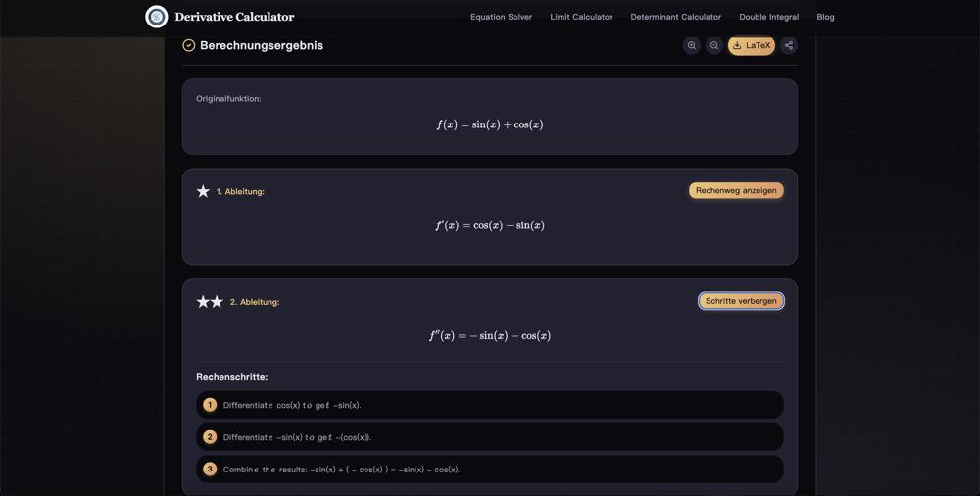Click the zoom in magnifier icon
This screenshot has width=980, height=496.
click(692, 45)
